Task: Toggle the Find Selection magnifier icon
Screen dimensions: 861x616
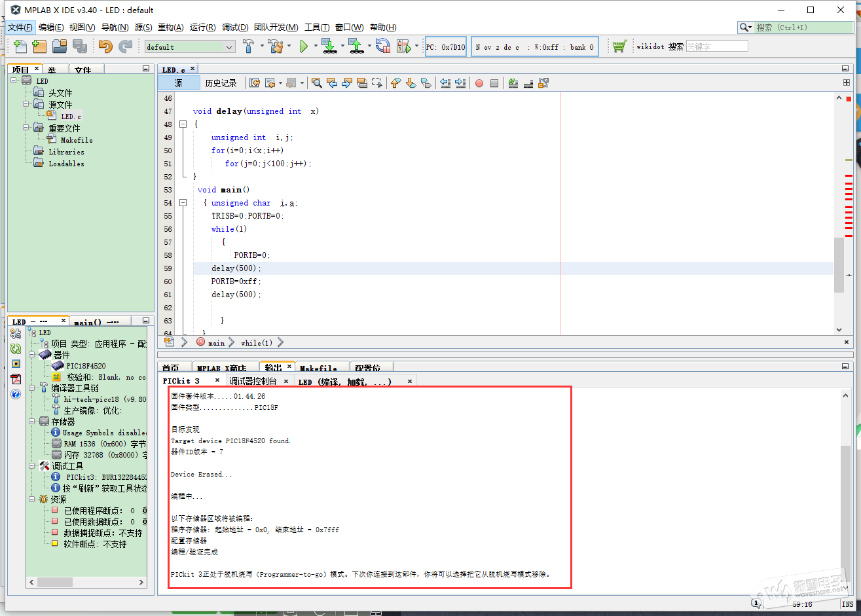Action: (317, 83)
